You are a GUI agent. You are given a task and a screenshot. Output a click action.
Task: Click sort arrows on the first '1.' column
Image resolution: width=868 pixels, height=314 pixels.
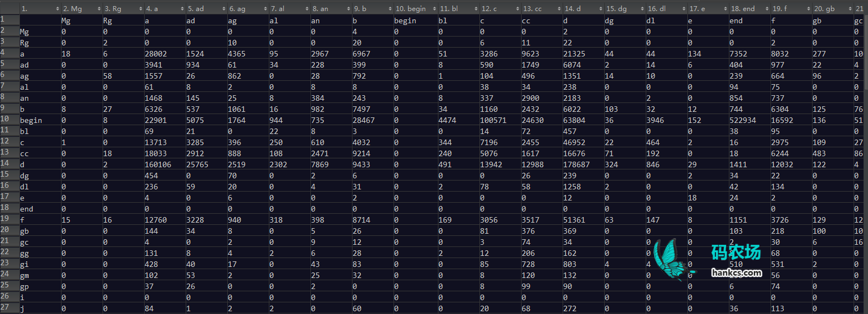(x=57, y=9)
